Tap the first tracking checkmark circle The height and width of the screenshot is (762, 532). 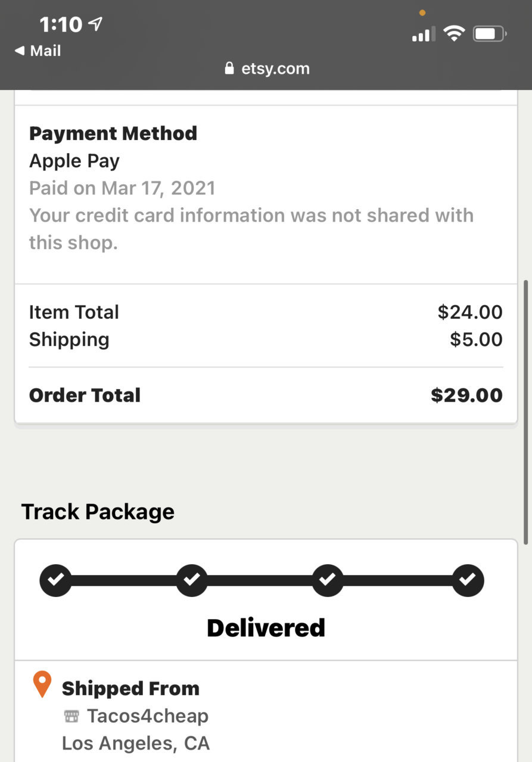coord(55,580)
